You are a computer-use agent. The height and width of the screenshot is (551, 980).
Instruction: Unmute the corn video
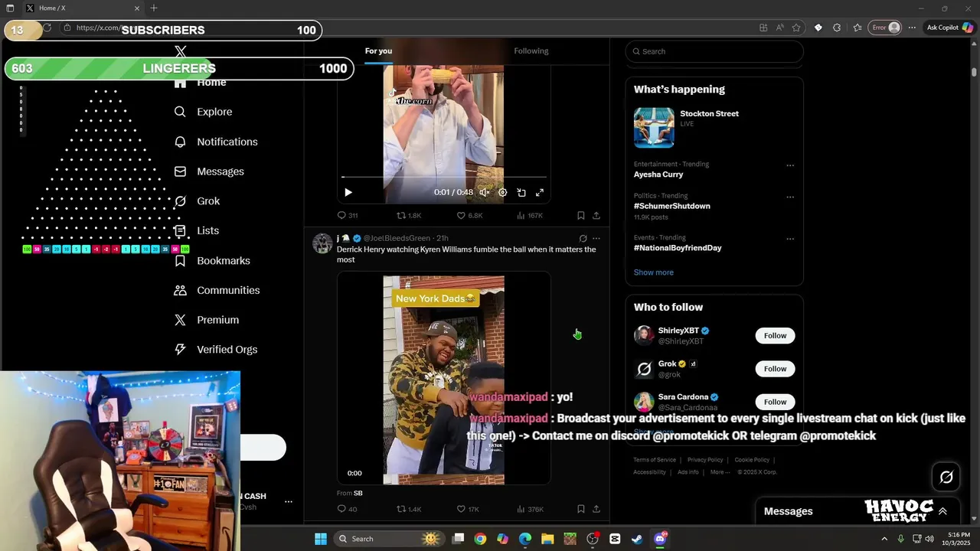coord(484,193)
